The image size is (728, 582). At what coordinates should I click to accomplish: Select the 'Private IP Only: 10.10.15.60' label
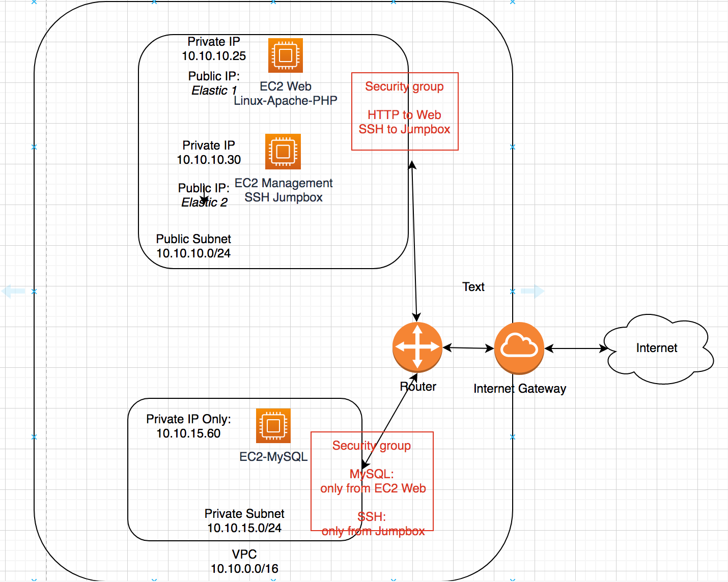[x=188, y=426]
